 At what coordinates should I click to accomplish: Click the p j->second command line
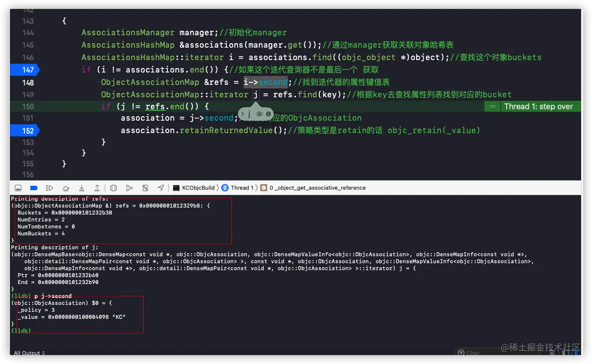point(53,296)
